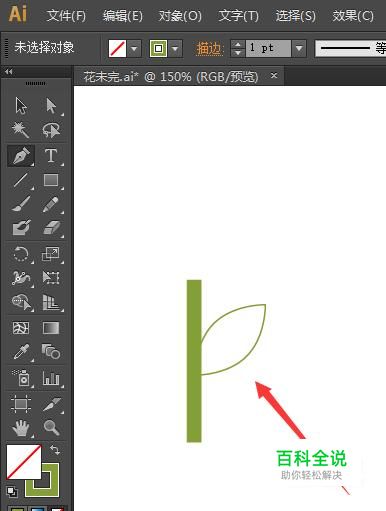The image size is (386, 511).
Task: Select the Column Graph tool
Action: pyautogui.click(x=51, y=378)
